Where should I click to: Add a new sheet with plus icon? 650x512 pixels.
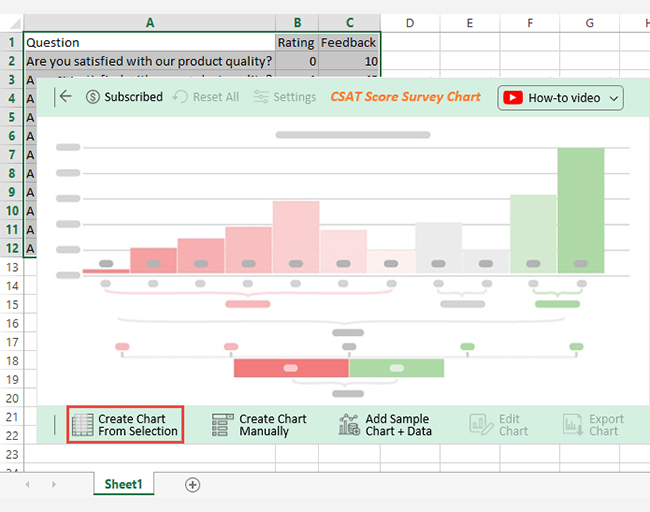192,485
